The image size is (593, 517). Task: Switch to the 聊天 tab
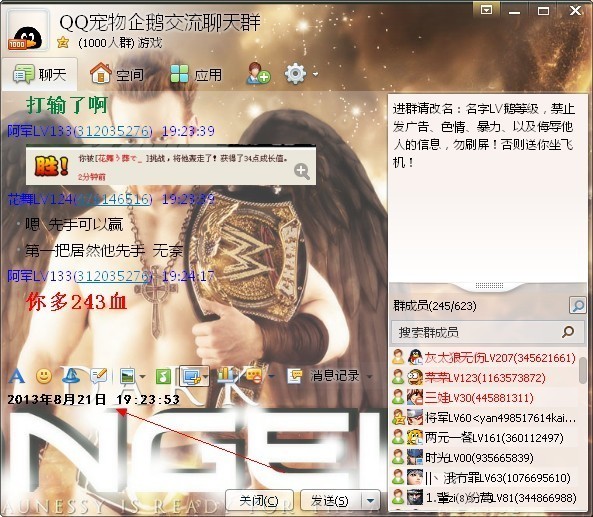40,75
